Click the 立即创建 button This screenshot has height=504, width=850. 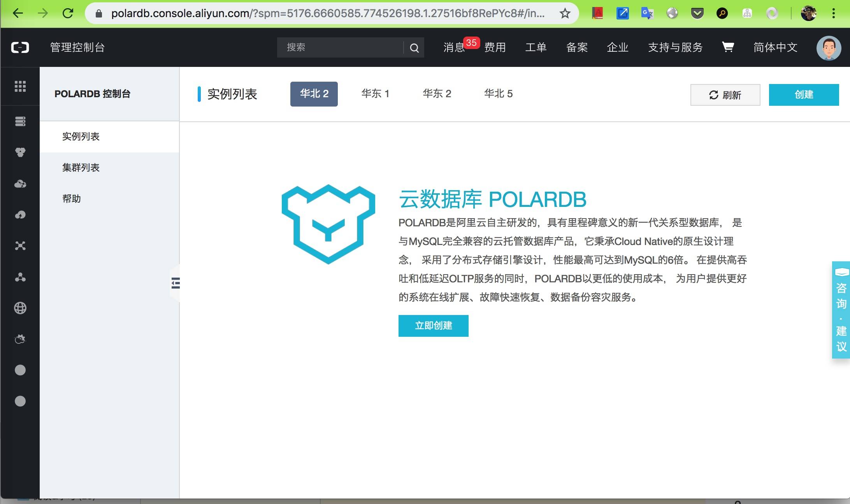click(434, 326)
